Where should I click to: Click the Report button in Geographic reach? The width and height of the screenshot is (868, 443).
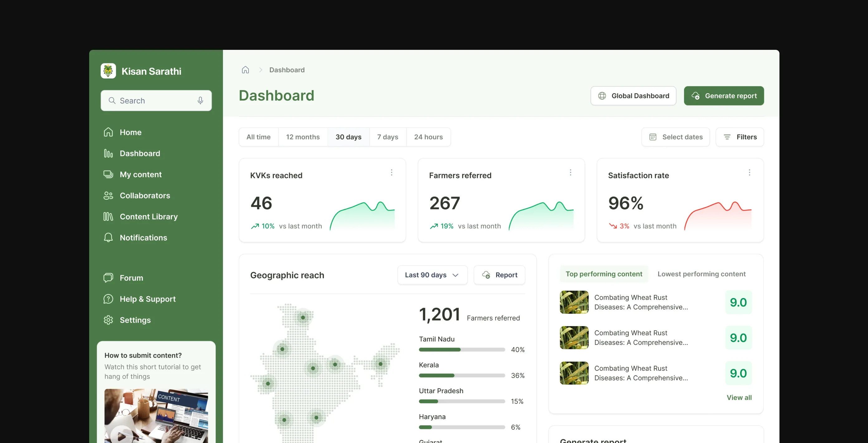[x=499, y=275]
